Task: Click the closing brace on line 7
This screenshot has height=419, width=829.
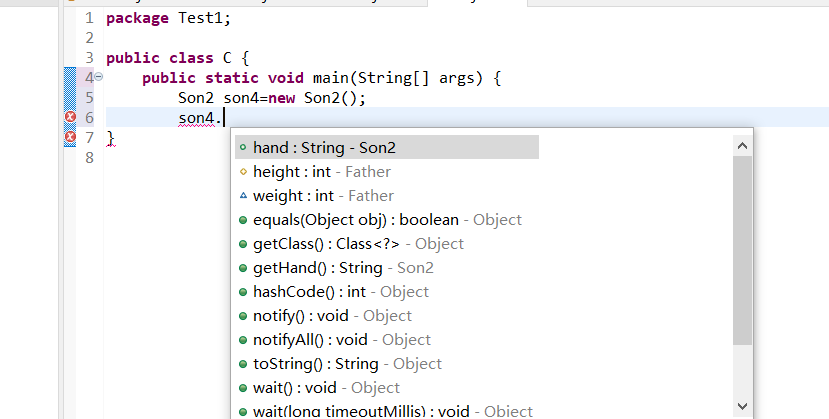Action: point(110,138)
